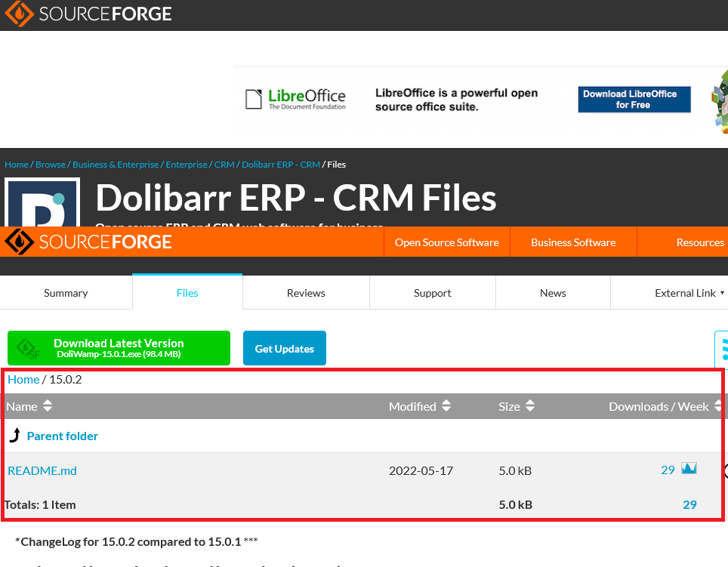The width and height of the screenshot is (728, 567).
Task: Sort files by Modified column arrows
Action: (x=446, y=405)
